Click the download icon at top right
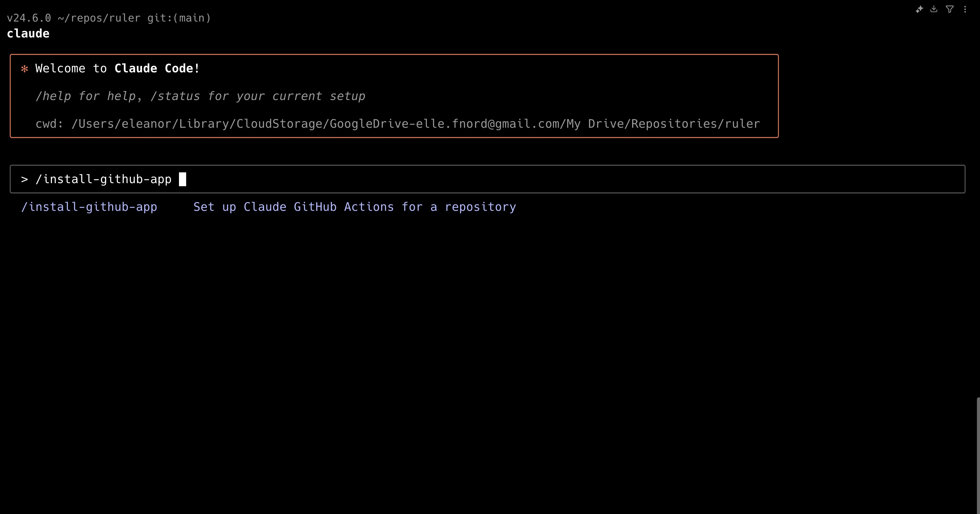 (x=934, y=9)
